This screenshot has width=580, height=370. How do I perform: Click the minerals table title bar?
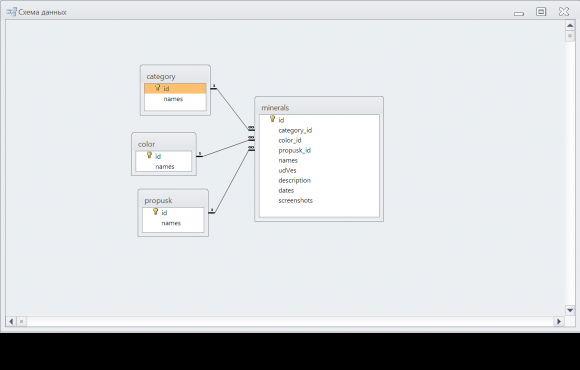pos(319,107)
